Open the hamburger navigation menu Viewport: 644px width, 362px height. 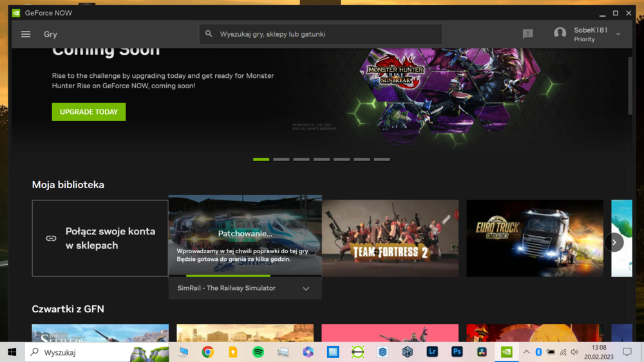[x=26, y=34]
